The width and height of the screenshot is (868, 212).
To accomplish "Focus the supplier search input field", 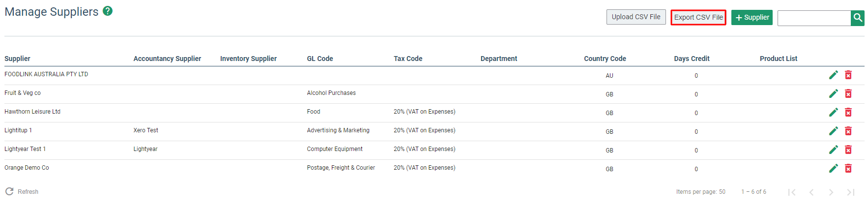I will 814,18.
